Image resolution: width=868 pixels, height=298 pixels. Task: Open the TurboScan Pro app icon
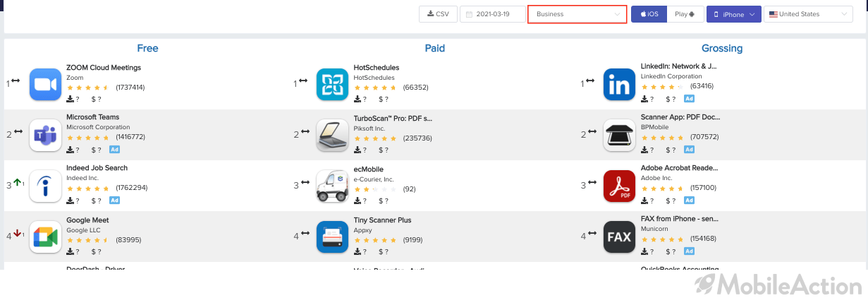(332, 135)
